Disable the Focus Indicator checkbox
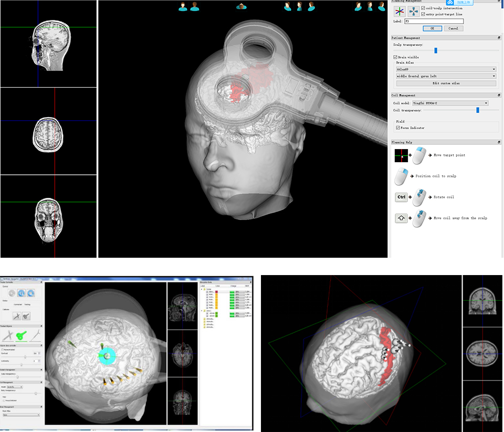The image size is (504, 432). coord(397,128)
